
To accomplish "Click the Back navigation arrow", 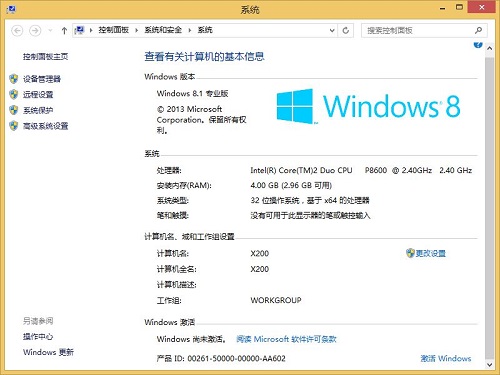I will click(17, 31).
